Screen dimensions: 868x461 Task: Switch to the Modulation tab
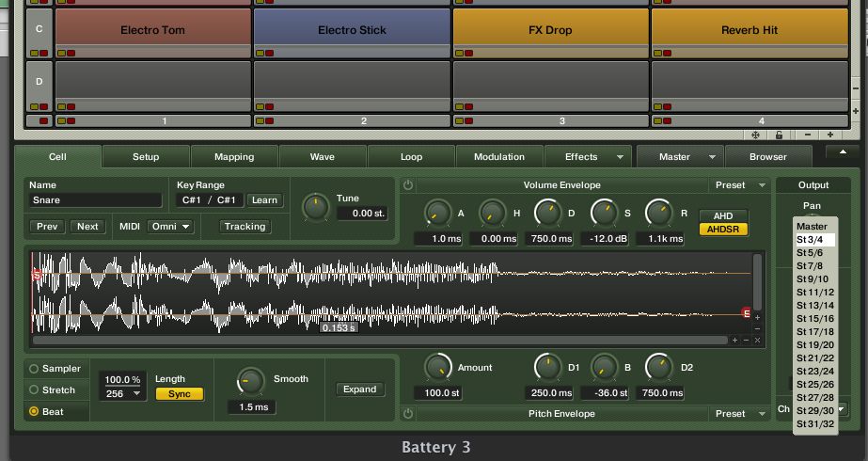tap(499, 157)
